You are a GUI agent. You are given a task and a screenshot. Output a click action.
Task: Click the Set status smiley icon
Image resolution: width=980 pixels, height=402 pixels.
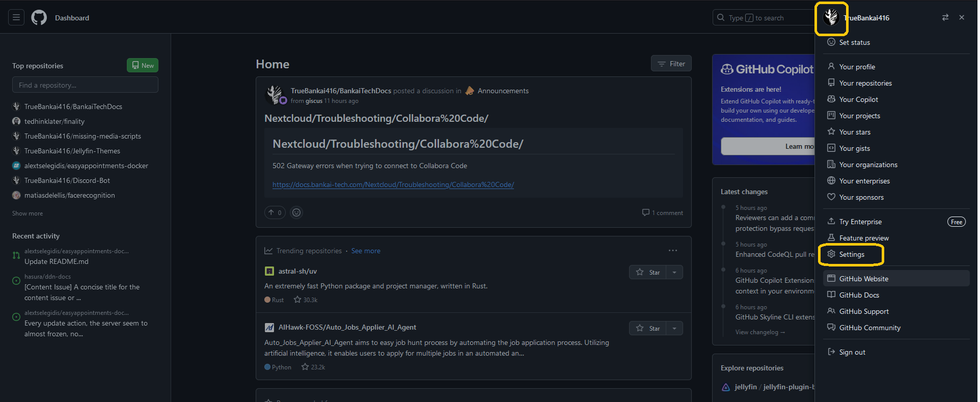coord(831,42)
